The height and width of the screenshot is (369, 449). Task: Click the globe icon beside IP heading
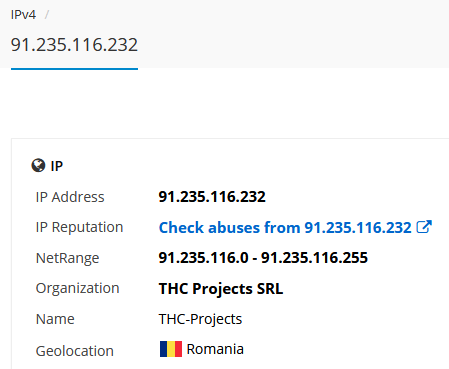click(38, 165)
